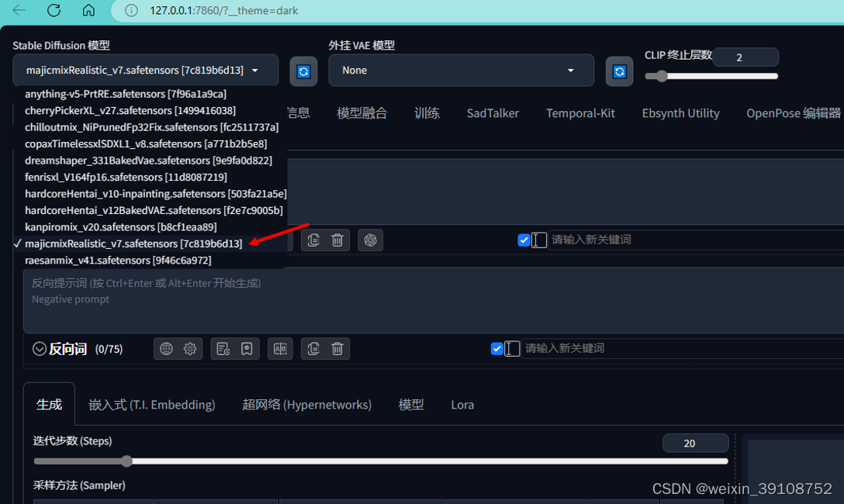The width and height of the screenshot is (844, 504).
Task: Open the 超网络 (Hypernetworks) tab
Action: click(307, 405)
